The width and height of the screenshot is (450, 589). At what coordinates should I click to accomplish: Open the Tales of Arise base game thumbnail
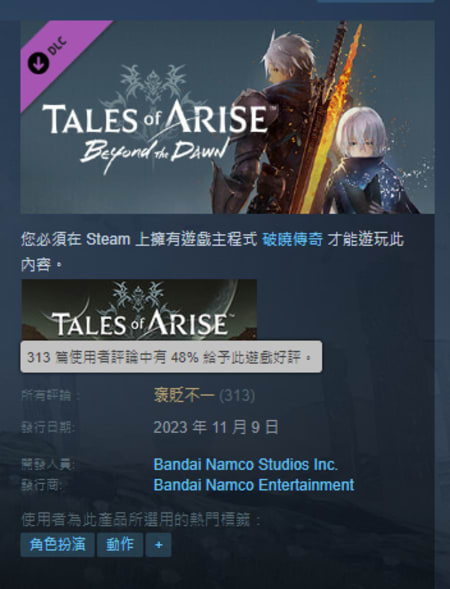(139, 310)
